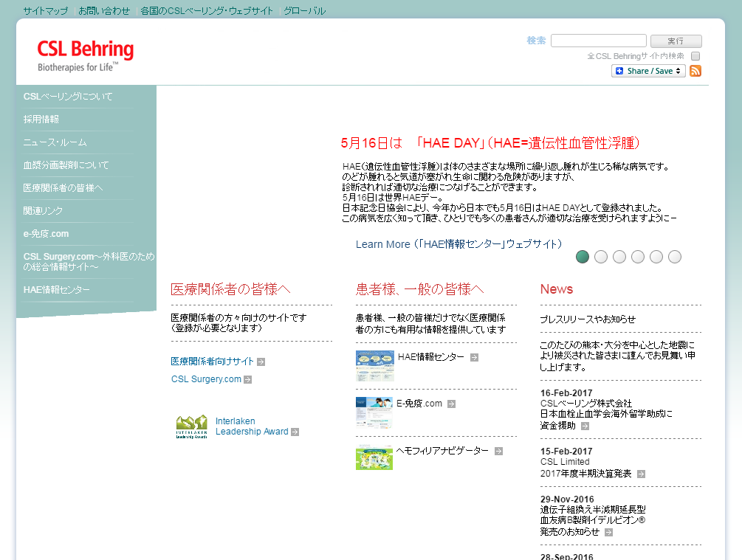Image resolution: width=742 pixels, height=560 pixels.
Task: Click arrow icon beside HAE情報センター link
Action: point(474,358)
